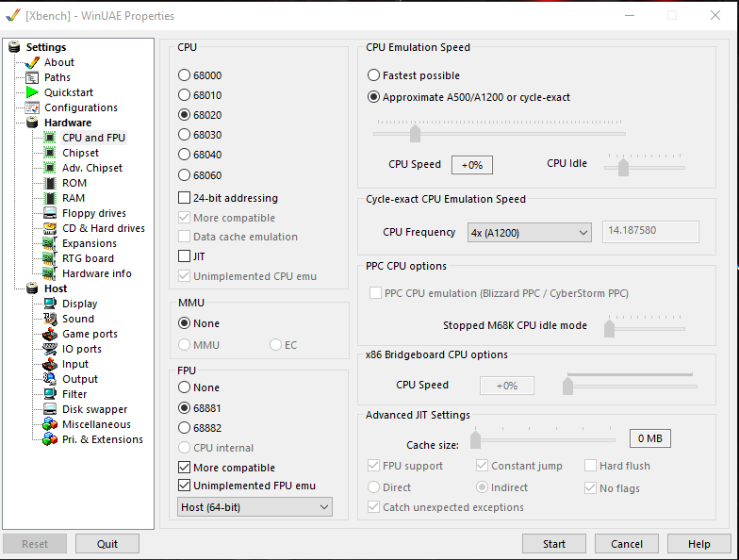This screenshot has height=560, width=739.
Task: Go to the Configurations page
Action: click(x=81, y=107)
